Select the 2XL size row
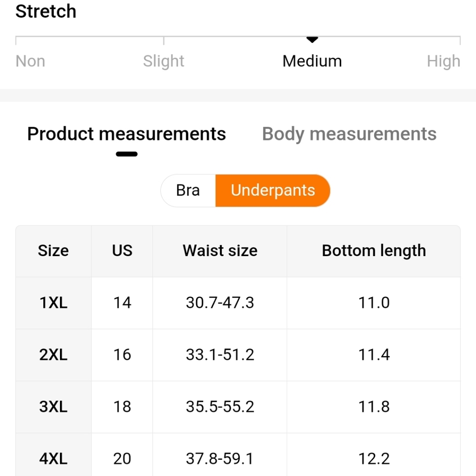The height and width of the screenshot is (476, 476). coord(238,355)
